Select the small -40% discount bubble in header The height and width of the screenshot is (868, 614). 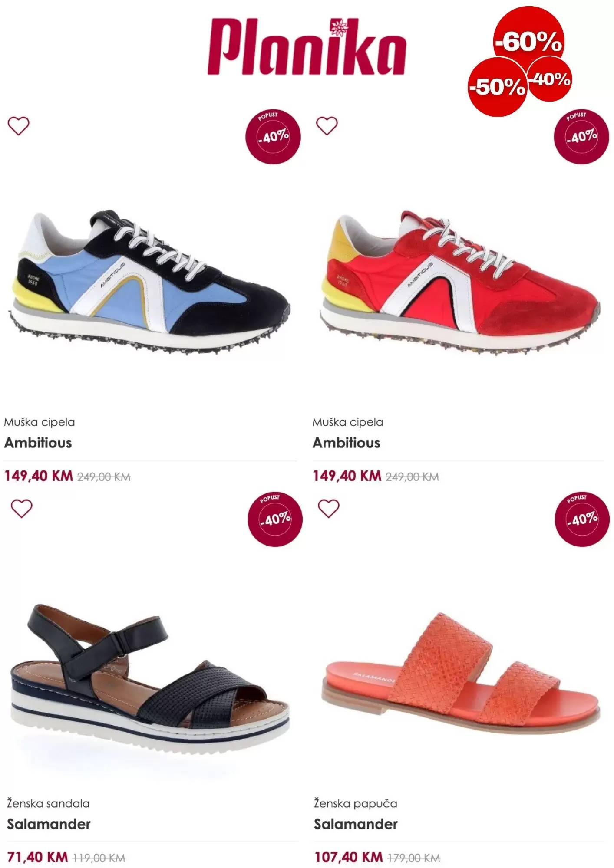(550, 79)
